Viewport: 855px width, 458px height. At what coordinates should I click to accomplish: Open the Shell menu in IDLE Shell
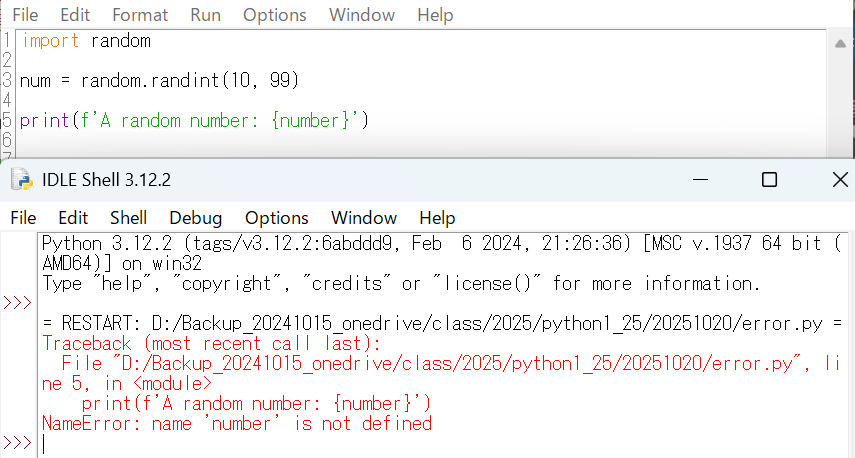tap(128, 217)
